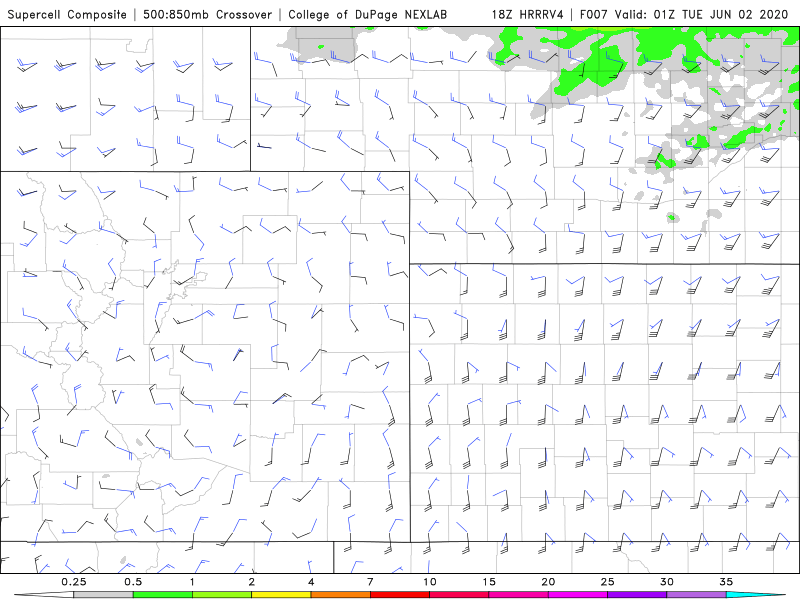Screen dimensions: 800x600
Task: Click the "18Z HRRRV4" model run text
Action: pos(528,15)
